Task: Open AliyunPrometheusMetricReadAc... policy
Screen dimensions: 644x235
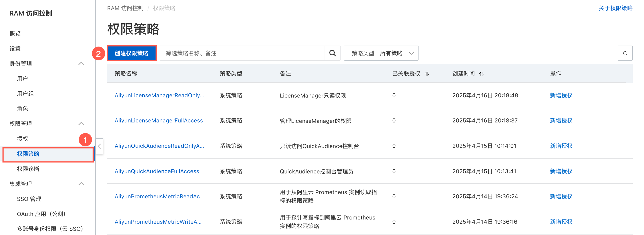Action: click(x=159, y=196)
